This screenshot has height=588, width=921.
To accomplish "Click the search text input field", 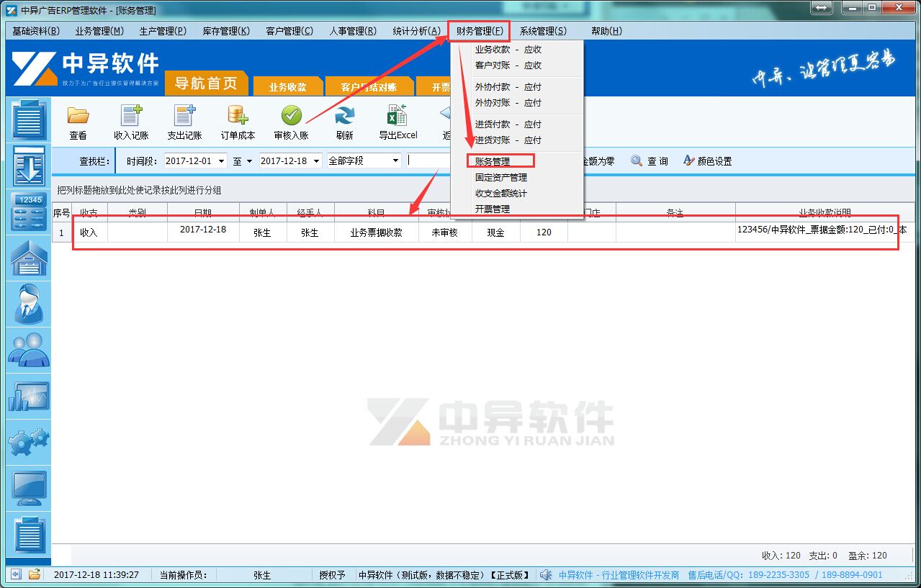I will click(x=428, y=160).
